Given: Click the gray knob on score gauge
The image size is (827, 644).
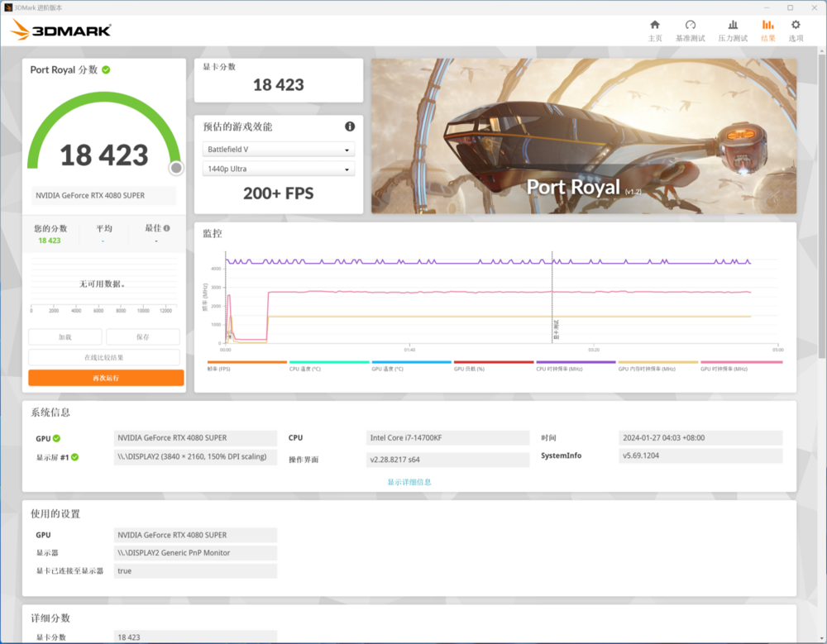Looking at the screenshot, I should tap(176, 168).
